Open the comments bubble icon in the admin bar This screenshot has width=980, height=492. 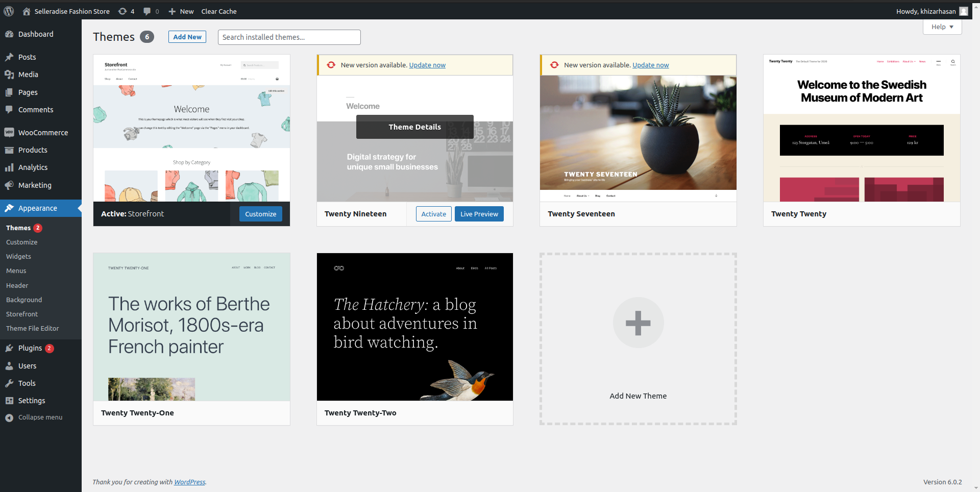(x=147, y=11)
